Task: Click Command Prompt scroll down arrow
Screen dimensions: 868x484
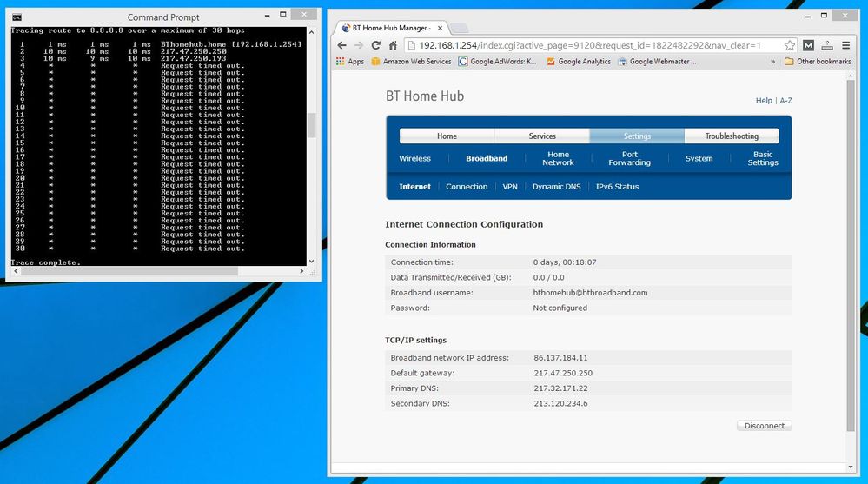Action: (x=312, y=262)
